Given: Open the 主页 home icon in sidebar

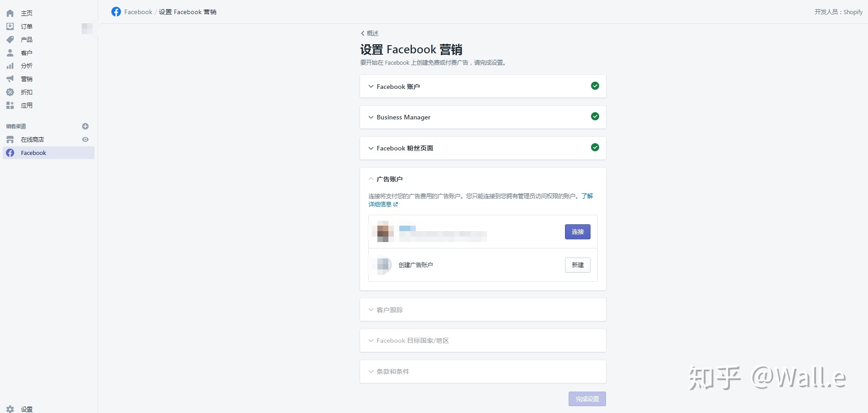Looking at the screenshot, I should pyautogui.click(x=10, y=13).
